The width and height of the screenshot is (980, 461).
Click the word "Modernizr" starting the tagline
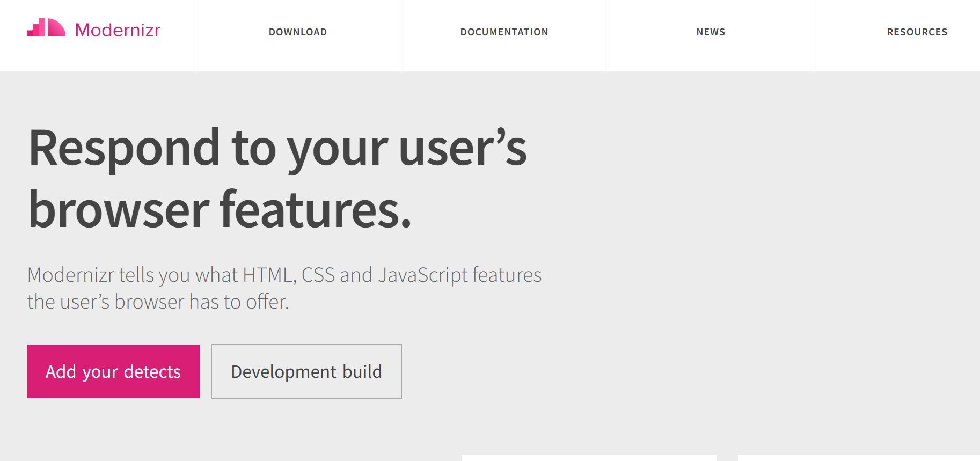[70, 275]
